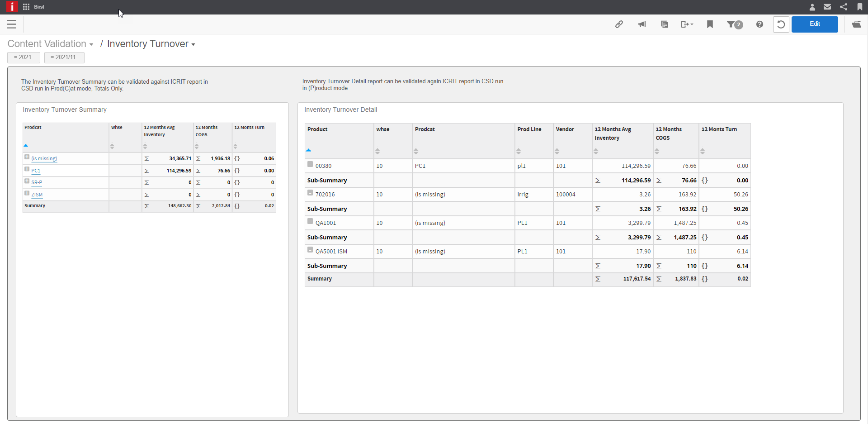Viewport: 868px width, 424px height.
Task: Open the copy report icon
Action: coord(665,24)
